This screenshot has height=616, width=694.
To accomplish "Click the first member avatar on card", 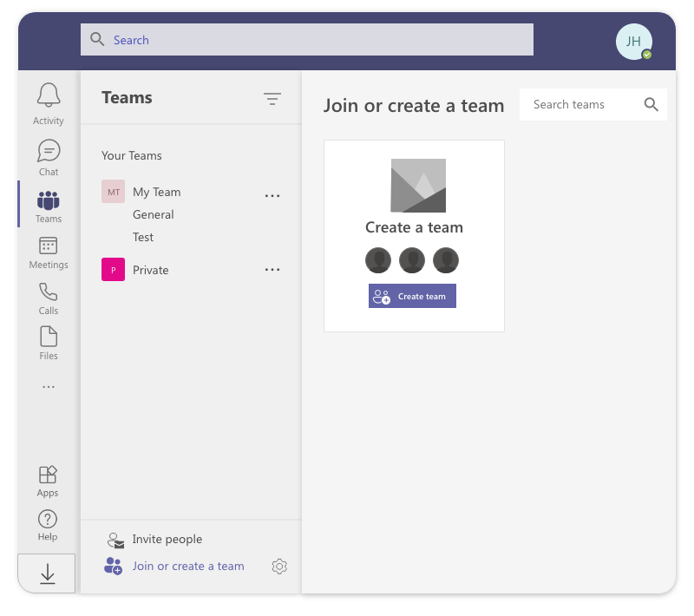I will (378, 260).
